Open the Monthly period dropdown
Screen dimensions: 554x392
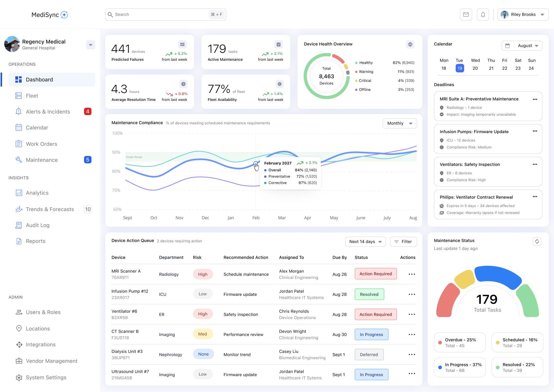coord(399,123)
